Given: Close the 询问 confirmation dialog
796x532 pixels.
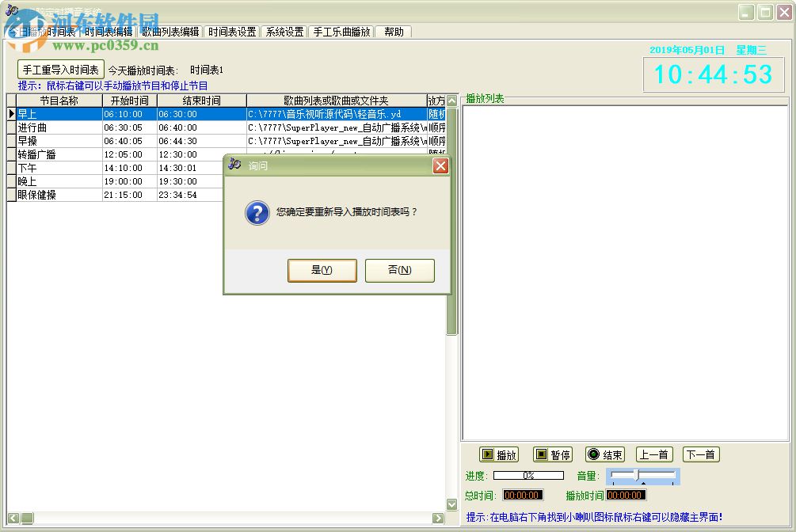Looking at the screenshot, I should tap(441, 166).
